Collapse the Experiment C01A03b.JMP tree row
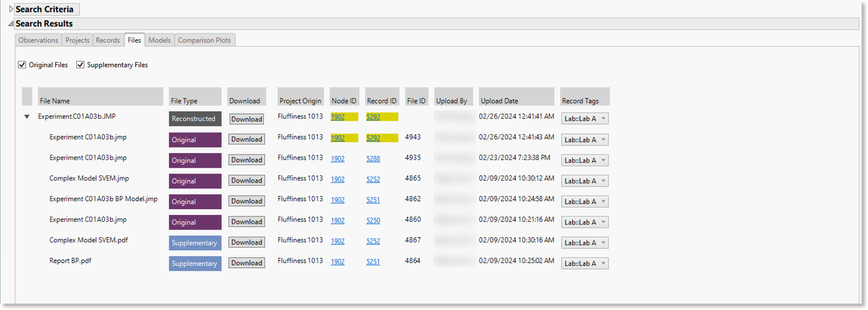The width and height of the screenshot is (868, 310). (x=27, y=117)
